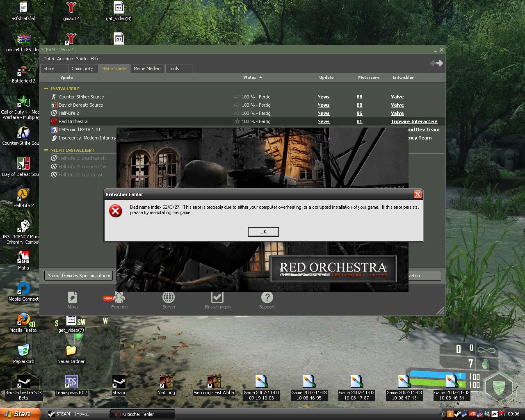Image resolution: width=525 pixels, height=420 pixels.
Task: Toggle favorite star for Counter-Strike: Source
Action: point(237,97)
